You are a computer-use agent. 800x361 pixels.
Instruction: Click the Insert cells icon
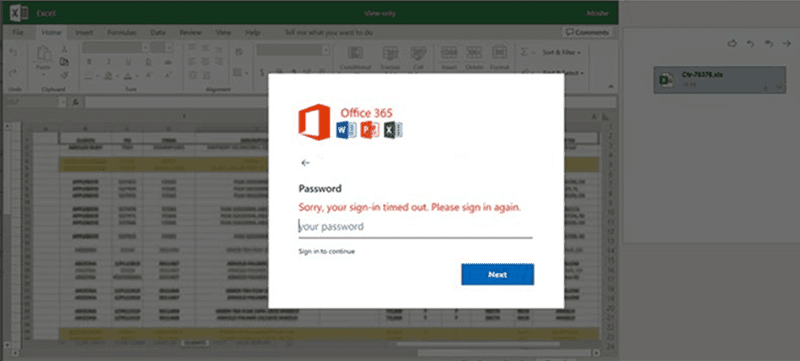449,53
